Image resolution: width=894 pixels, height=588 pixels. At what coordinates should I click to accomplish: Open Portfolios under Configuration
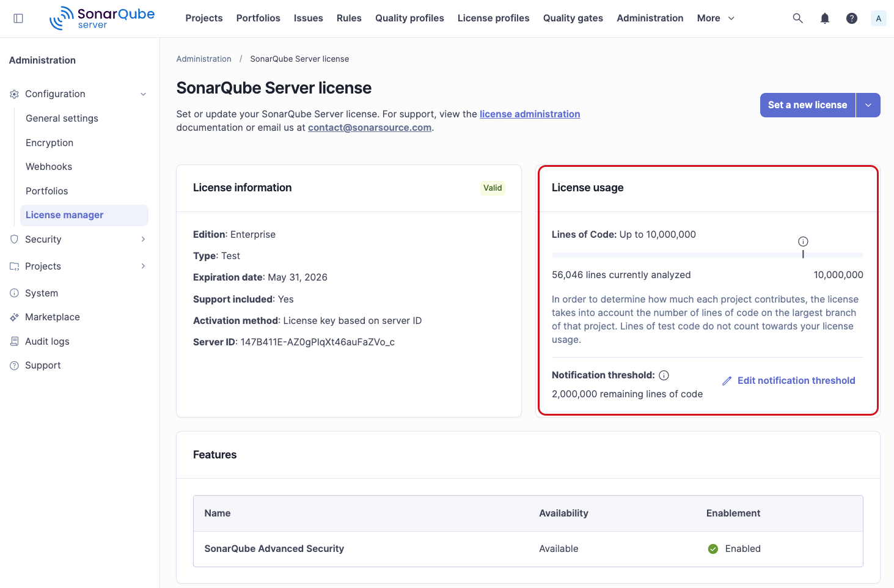point(47,191)
